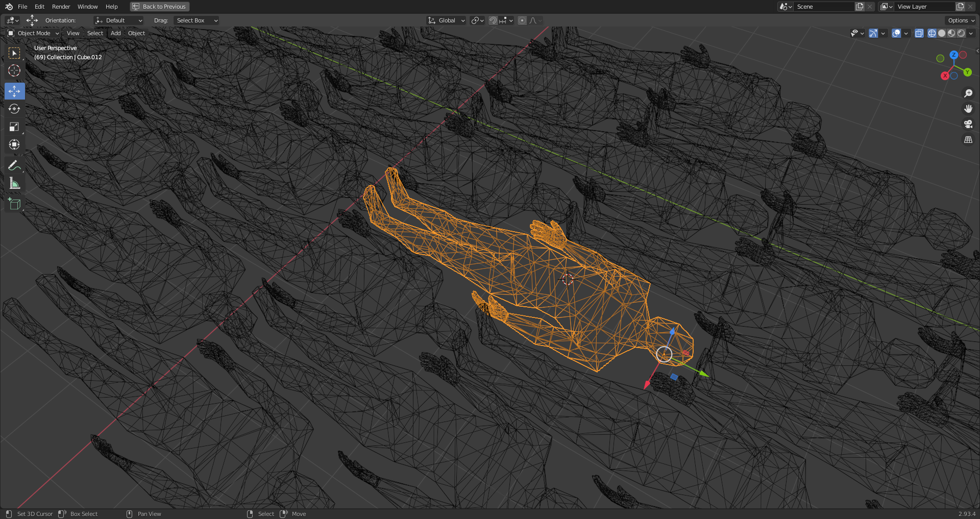
Task: Pick the Scale tool
Action: click(x=14, y=127)
